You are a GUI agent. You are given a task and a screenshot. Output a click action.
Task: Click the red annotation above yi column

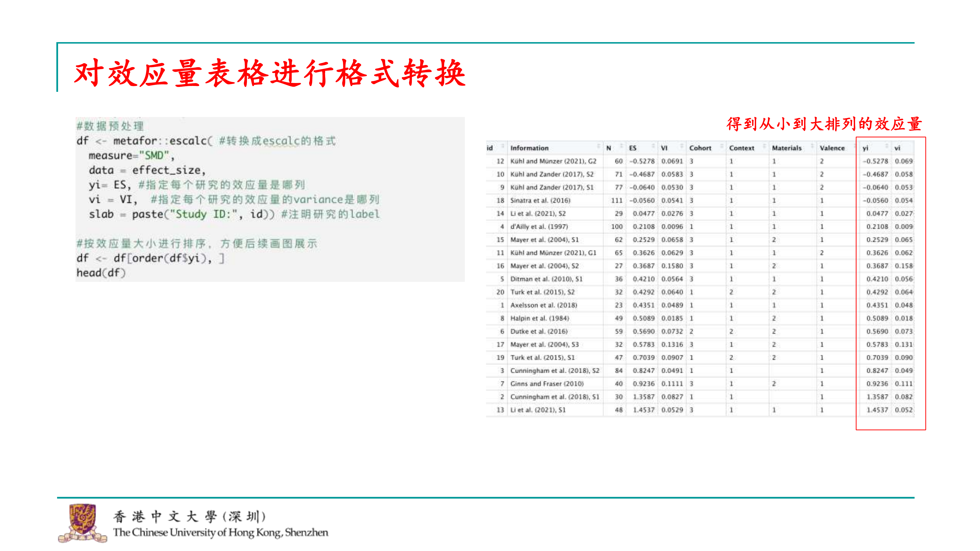pyautogui.click(x=824, y=124)
